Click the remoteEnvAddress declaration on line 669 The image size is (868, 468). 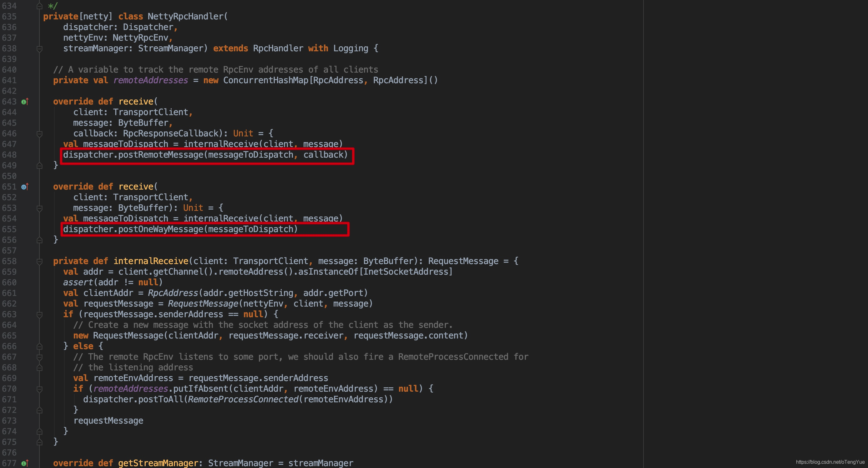tap(133, 378)
